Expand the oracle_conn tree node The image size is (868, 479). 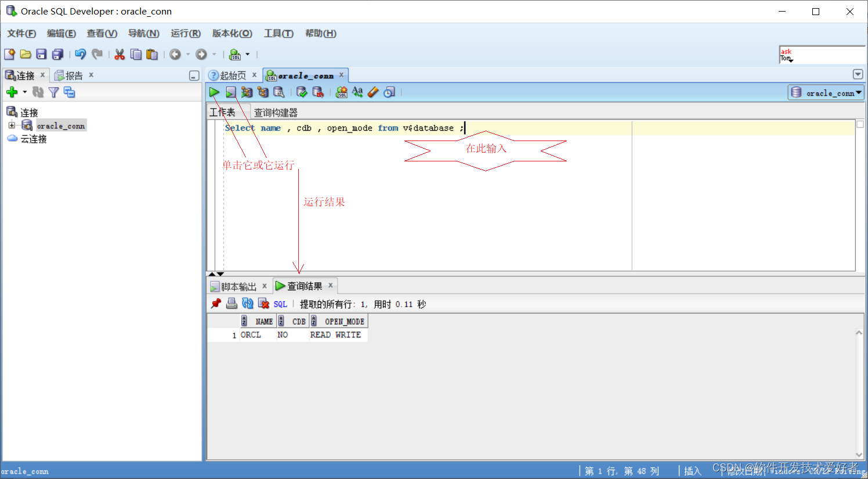coord(12,125)
